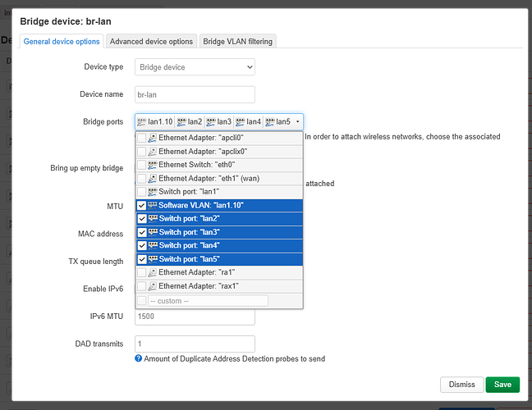Check the Ethernet Adapter apclix0 checkbox
Image resolution: width=532 pixels, height=410 pixels.
[141, 152]
